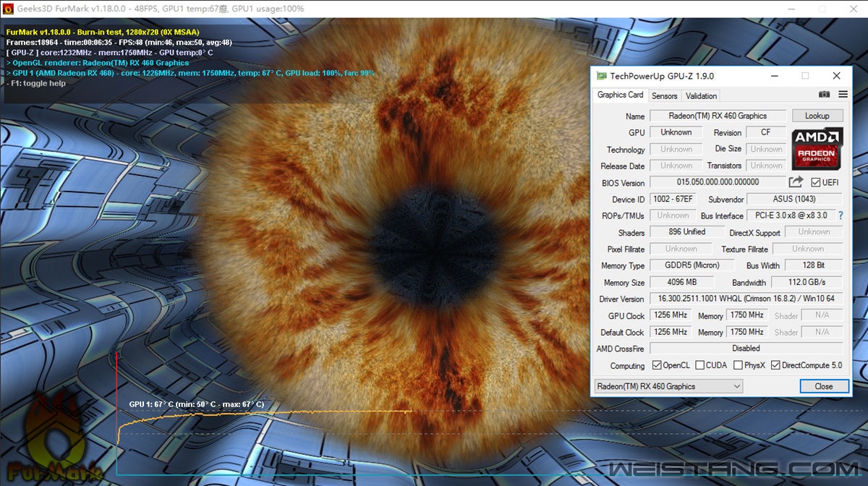Click the GPU-Z Close button
Screen dimensions: 868x486
(x=824, y=386)
